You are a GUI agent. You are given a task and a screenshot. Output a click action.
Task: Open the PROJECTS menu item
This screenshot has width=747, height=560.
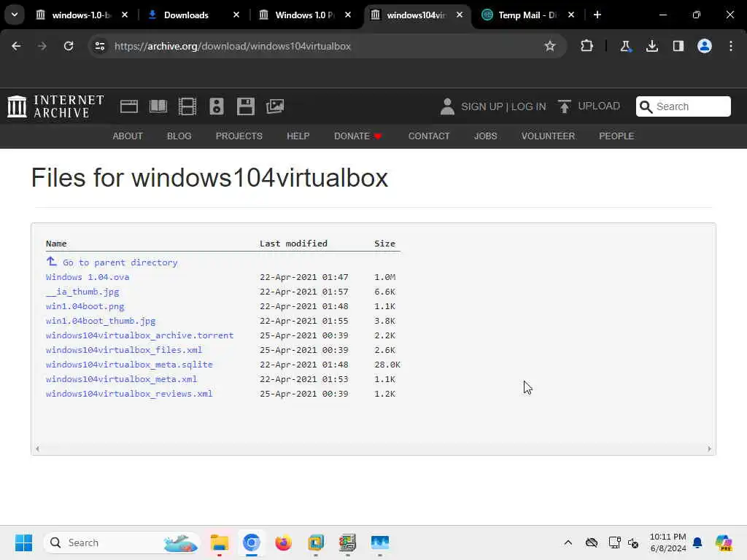click(239, 136)
